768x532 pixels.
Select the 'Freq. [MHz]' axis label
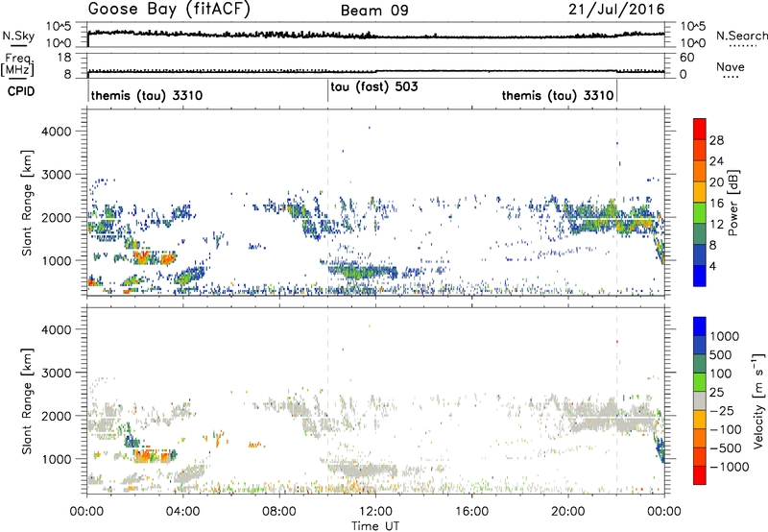coord(17,64)
